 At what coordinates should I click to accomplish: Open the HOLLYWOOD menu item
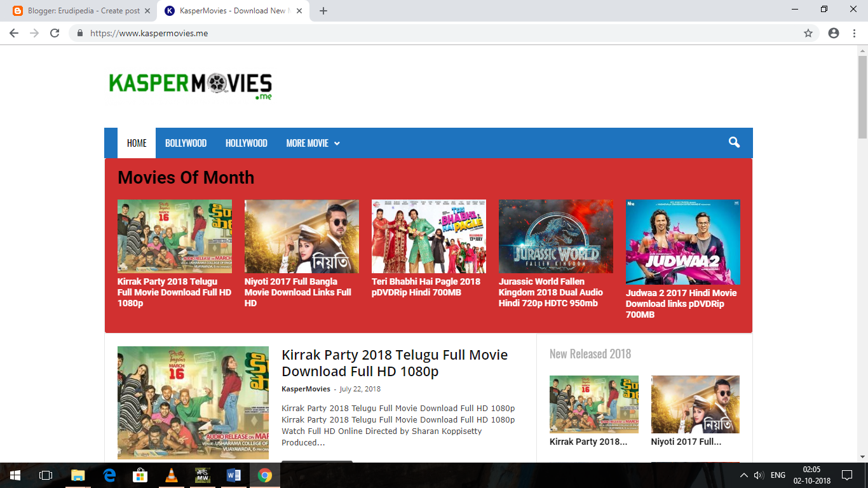pos(247,143)
